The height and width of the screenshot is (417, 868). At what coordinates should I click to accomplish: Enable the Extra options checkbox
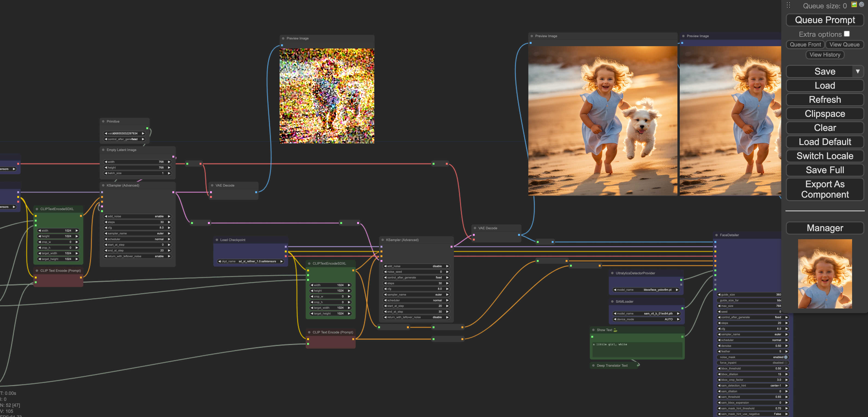point(847,34)
